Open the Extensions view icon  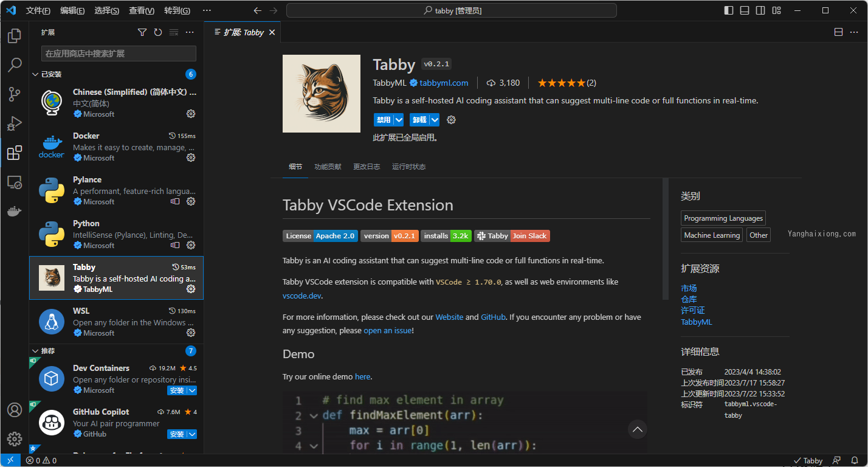[x=15, y=153]
